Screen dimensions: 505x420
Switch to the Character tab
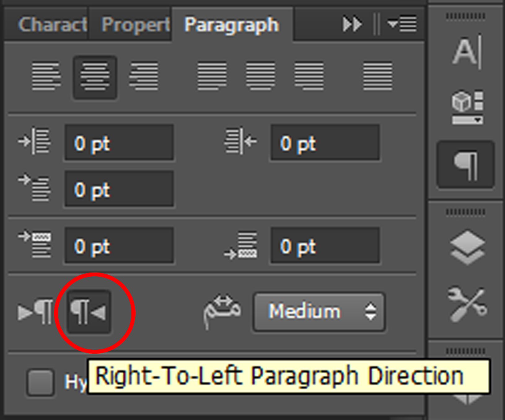(52, 24)
